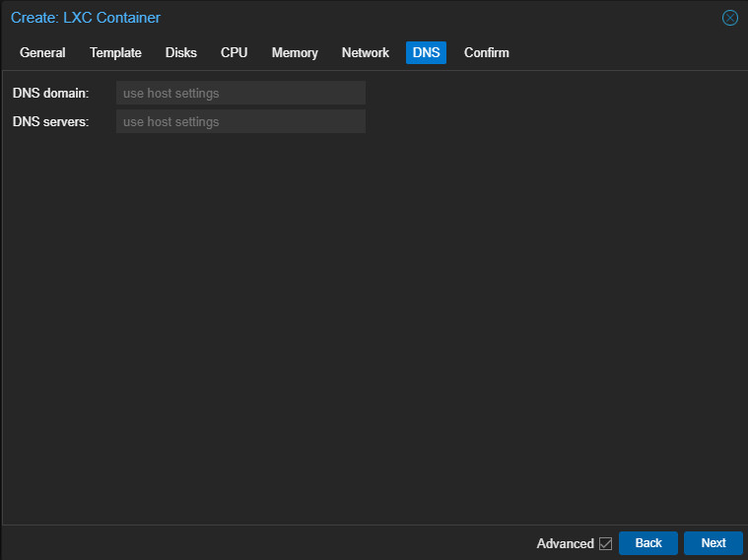Viewport: 748px width, 560px height.
Task: Switch to the General tab
Action: (42, 52)
